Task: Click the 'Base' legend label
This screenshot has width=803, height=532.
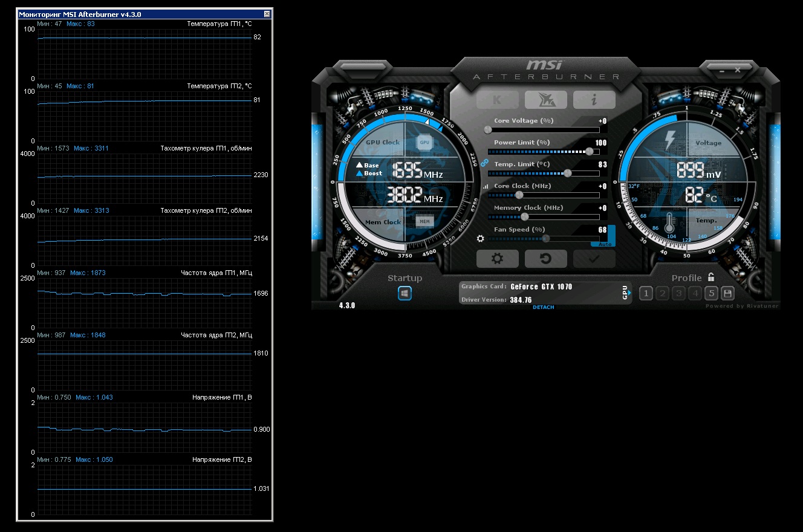Action: click(371, 165)
